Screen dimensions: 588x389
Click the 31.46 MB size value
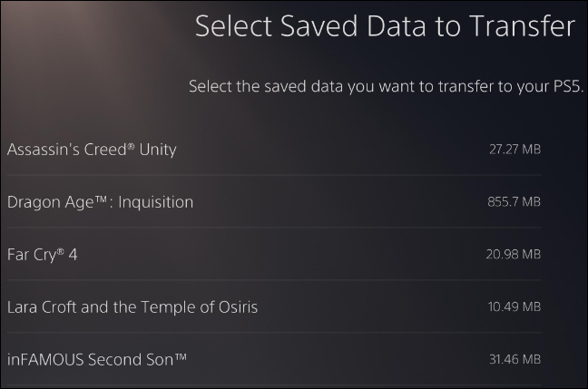[514, 360]
